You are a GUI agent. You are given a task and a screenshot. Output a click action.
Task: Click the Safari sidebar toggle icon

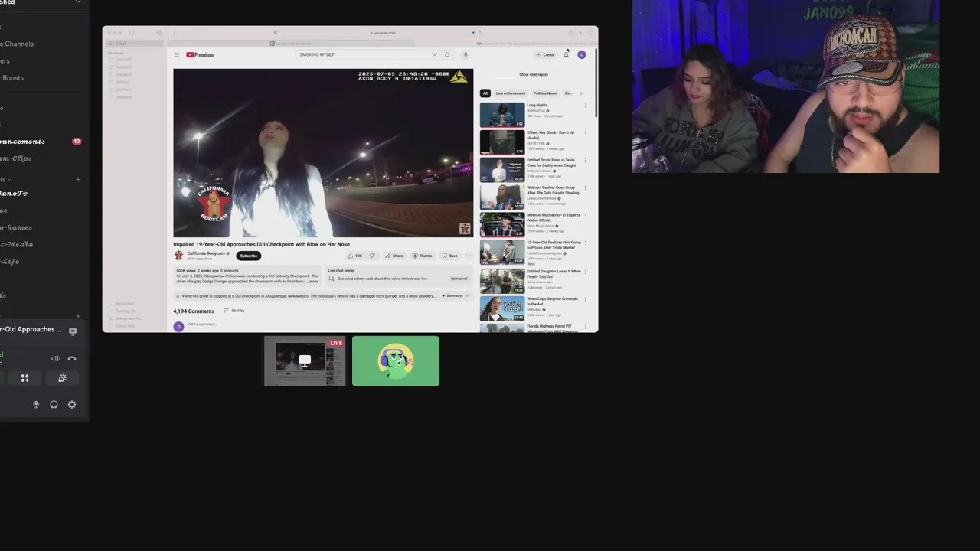pyautogui.click(x=131, y=33)
